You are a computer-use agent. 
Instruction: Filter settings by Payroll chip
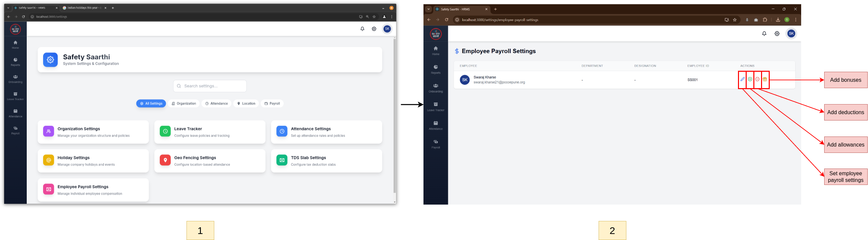[272, 104]
